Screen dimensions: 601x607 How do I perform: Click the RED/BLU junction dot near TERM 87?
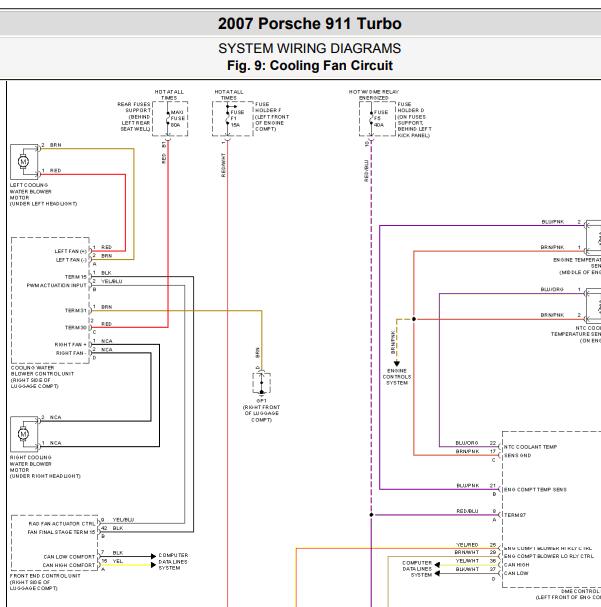pos(371,515)
